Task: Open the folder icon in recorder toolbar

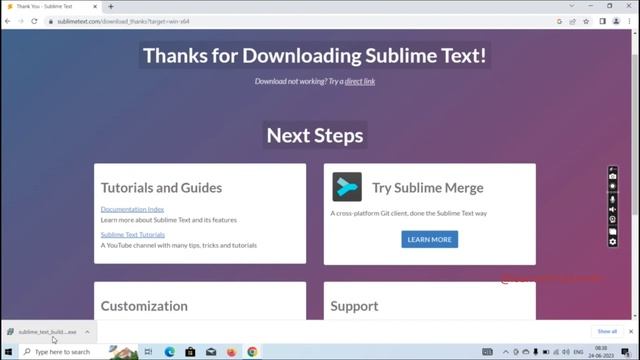Action: coord(613,231)
